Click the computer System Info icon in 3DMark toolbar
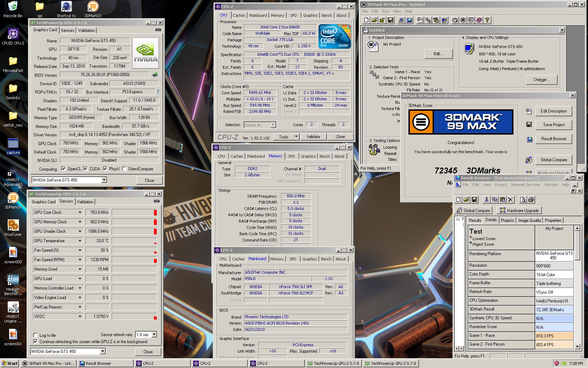This screenshot has height=368, width=588. (x=401, y=20)
